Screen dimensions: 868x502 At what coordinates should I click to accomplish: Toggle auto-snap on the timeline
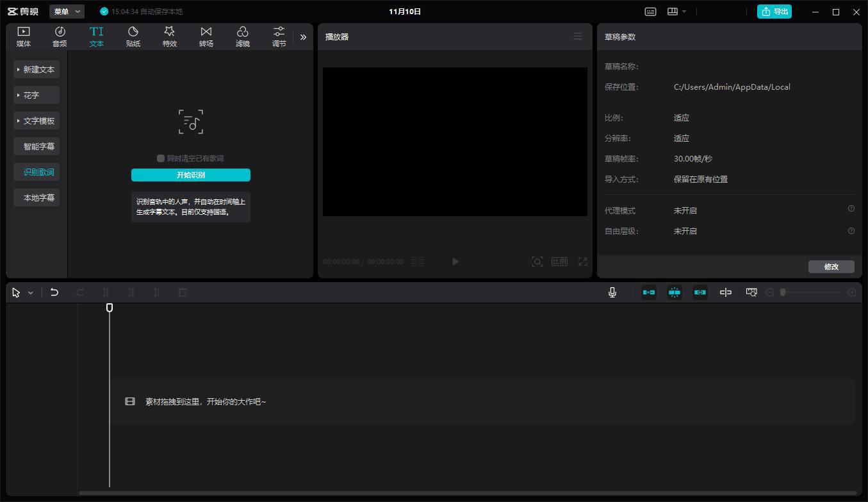(675, 292)
